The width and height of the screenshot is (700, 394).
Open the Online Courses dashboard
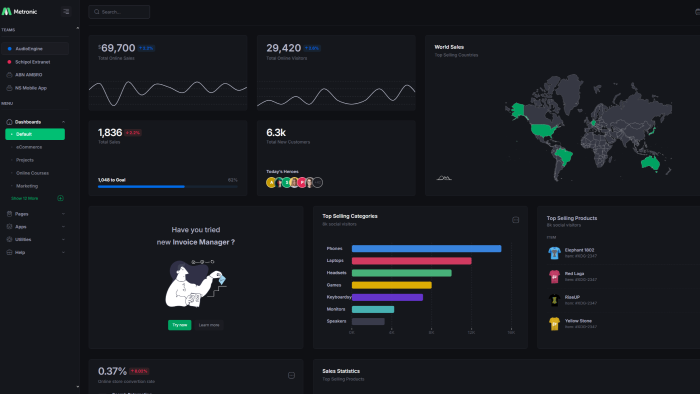pos(33,173)
